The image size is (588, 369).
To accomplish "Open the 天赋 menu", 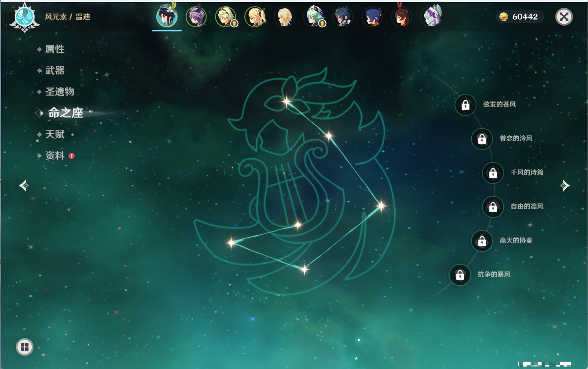I will 55,134.
